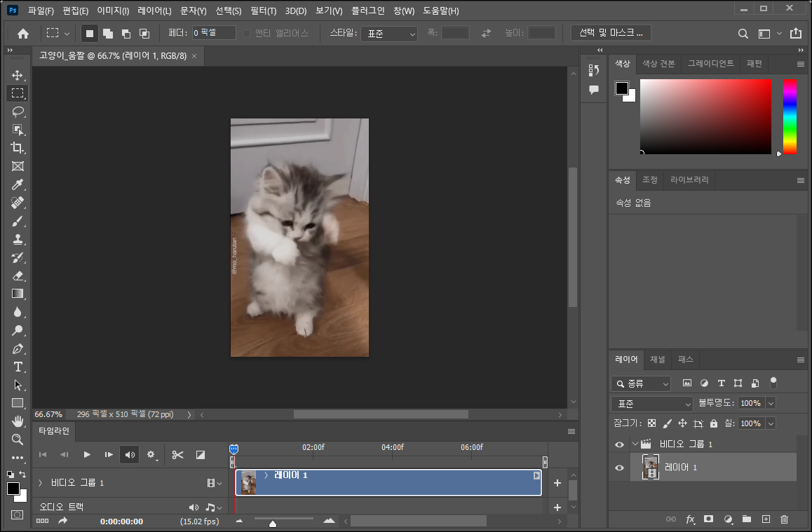The height and width of the screenshot is (532, 812).
Task: Select the Eraser tool
Action: pos(18,276)
